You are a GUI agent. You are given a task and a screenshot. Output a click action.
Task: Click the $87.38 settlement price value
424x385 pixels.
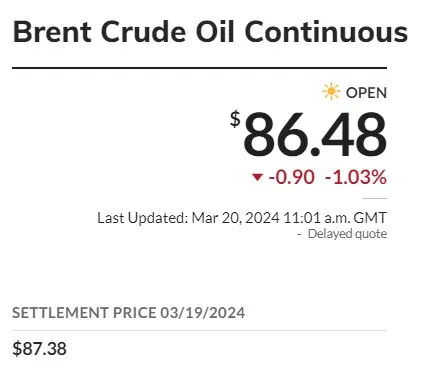pos(39,349)
